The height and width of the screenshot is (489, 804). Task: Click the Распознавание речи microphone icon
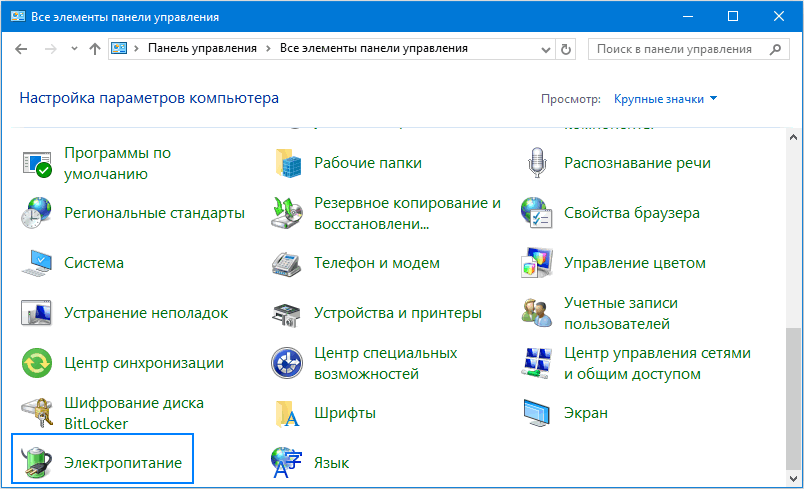(537, 163)
